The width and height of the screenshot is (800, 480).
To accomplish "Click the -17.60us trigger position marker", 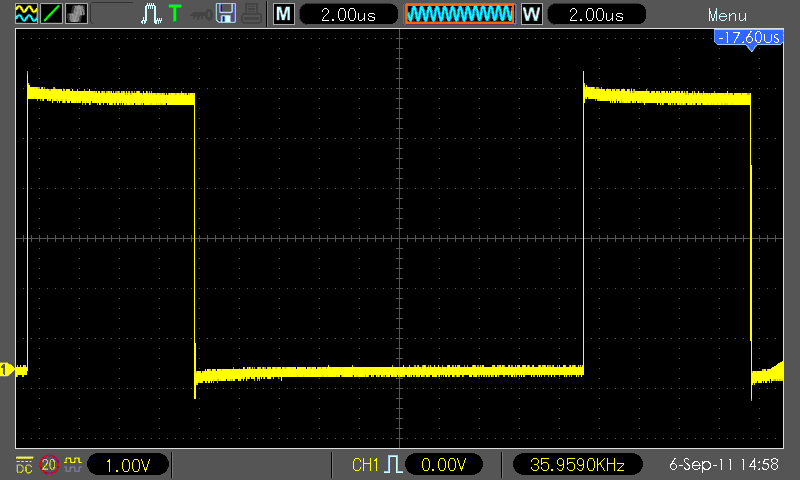I will pos(748,39).
